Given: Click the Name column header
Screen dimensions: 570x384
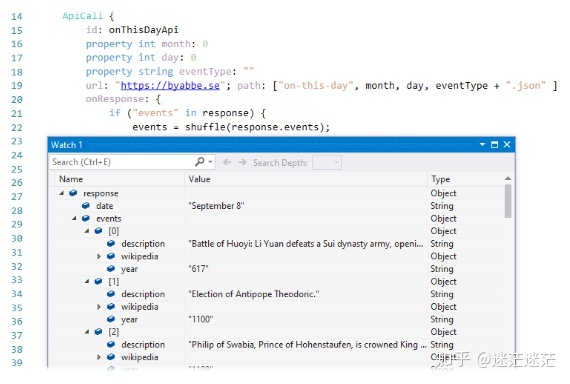Looking at the screenshot, I should [x=71, y=179].
